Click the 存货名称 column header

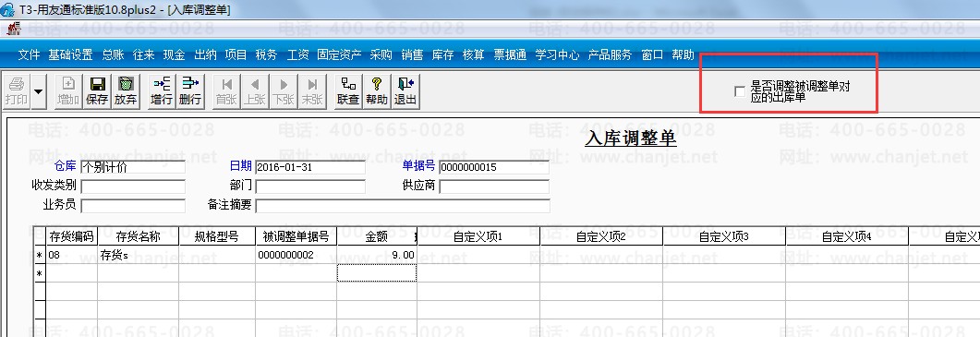(139, 236)
